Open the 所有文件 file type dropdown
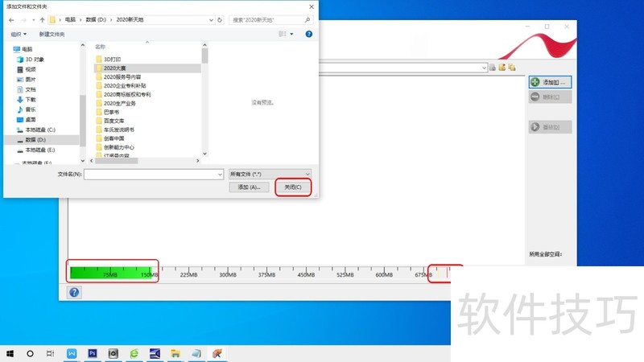This screenshot has height=362, width=644. tap(270, 174)
